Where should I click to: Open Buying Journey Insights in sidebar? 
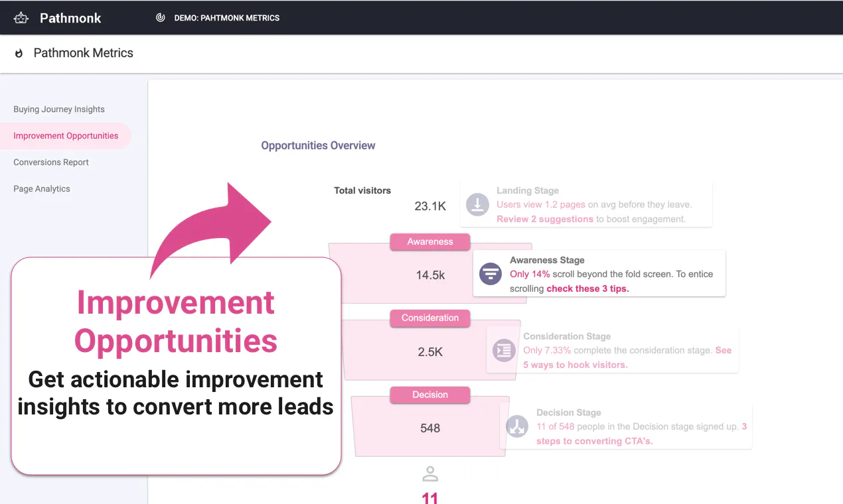(59, 109)
